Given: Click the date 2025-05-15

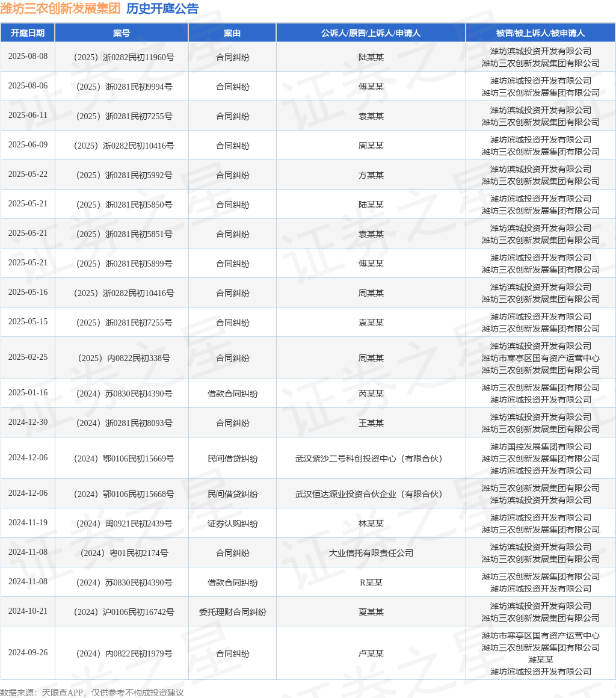Looking at the screenshot, I should tap(28, 322).
